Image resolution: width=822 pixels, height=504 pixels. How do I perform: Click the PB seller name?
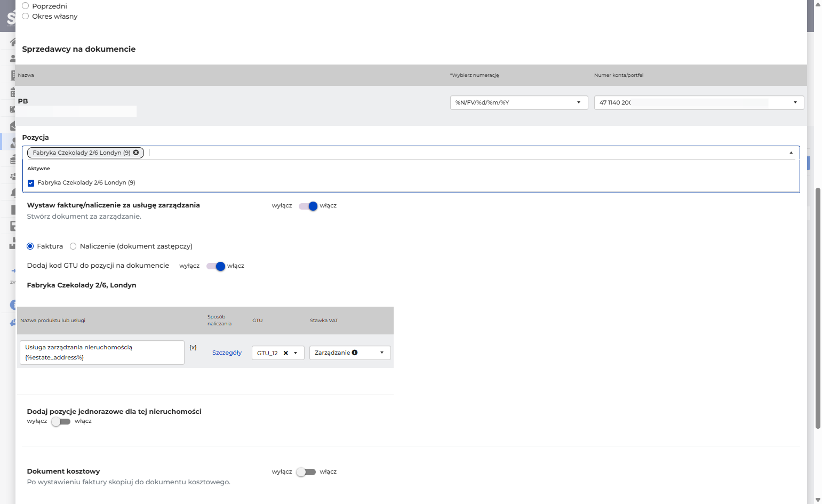tap(23, 101)
